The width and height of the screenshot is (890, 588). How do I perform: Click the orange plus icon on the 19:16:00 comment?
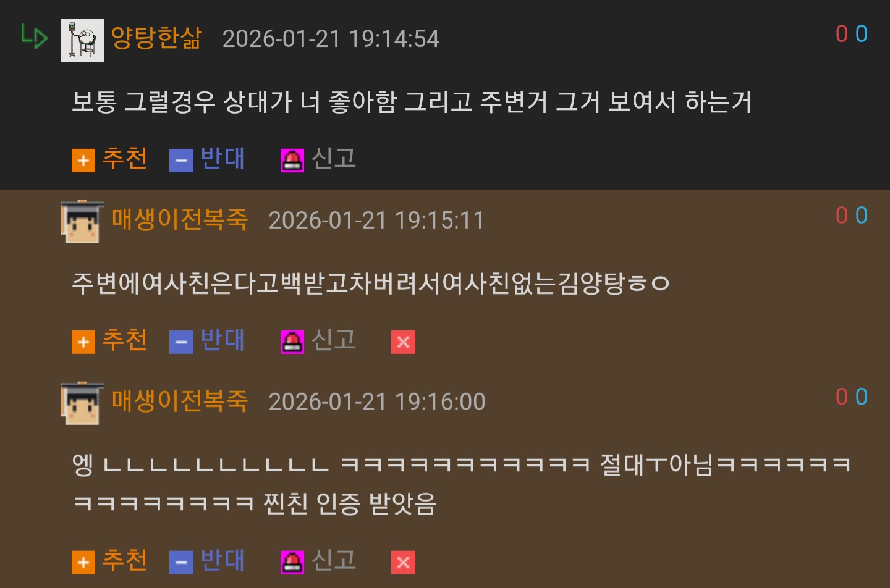(x=83, y=563)
